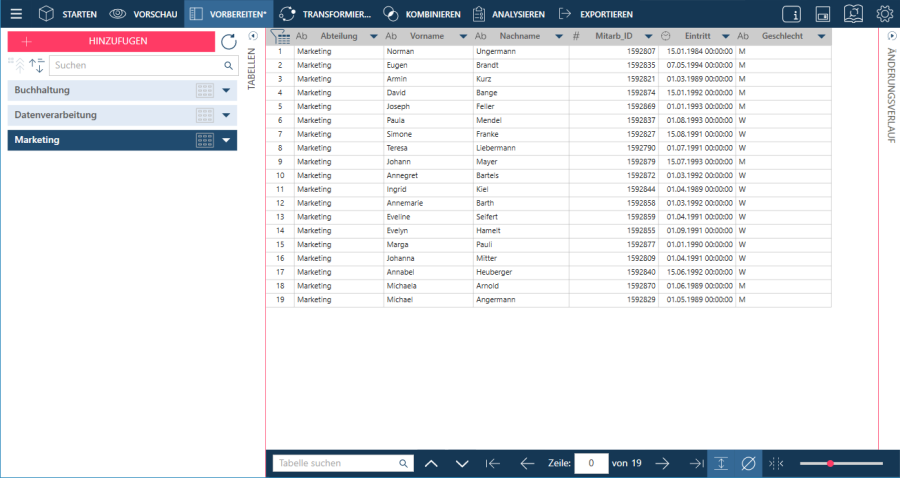Toggle the null values display button
Screen dimensions: 900x478
click(748, 463)
